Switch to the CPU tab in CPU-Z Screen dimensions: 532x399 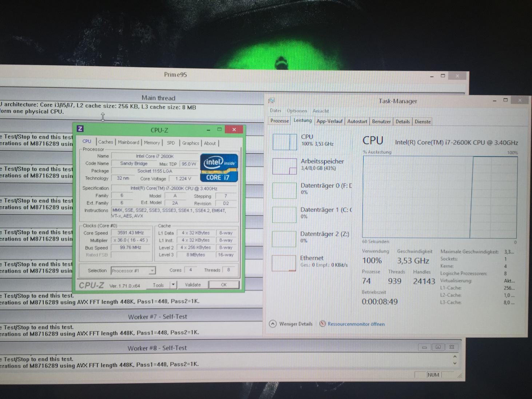[87, 141]
